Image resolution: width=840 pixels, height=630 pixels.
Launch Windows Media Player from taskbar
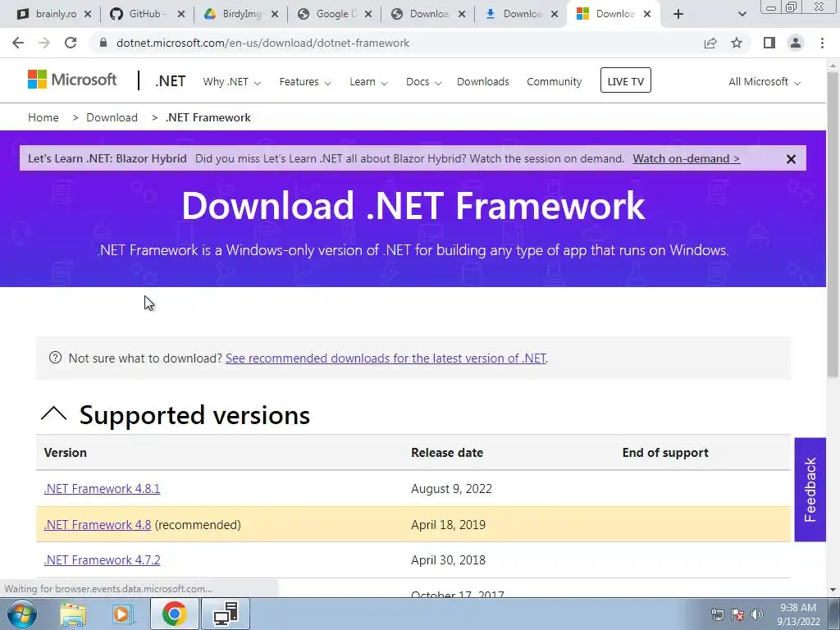pos(122,614)
